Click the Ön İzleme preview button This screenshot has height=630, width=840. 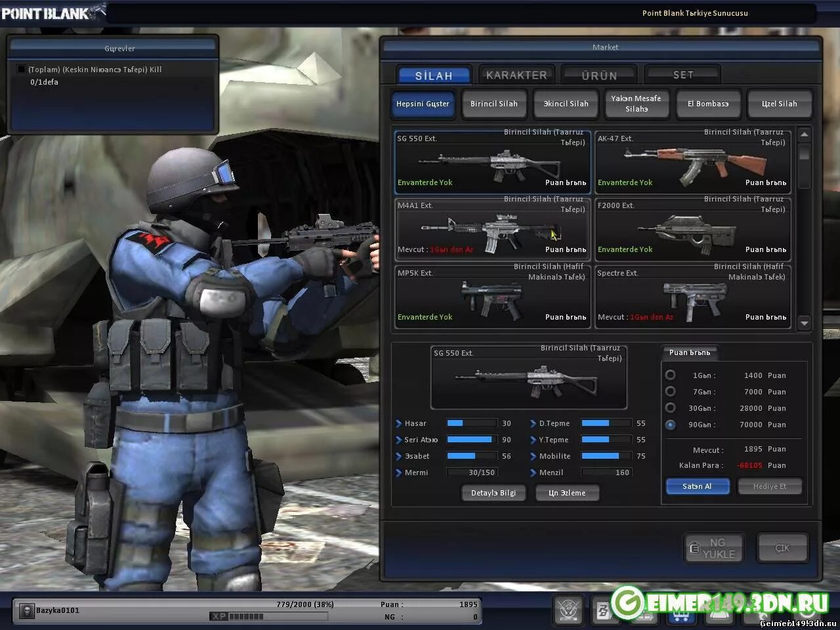(x=567, y=493)
